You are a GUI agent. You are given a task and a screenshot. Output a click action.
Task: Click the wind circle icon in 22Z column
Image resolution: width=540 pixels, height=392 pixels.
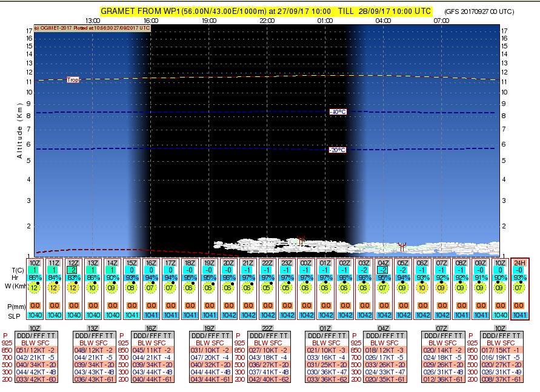267,288
